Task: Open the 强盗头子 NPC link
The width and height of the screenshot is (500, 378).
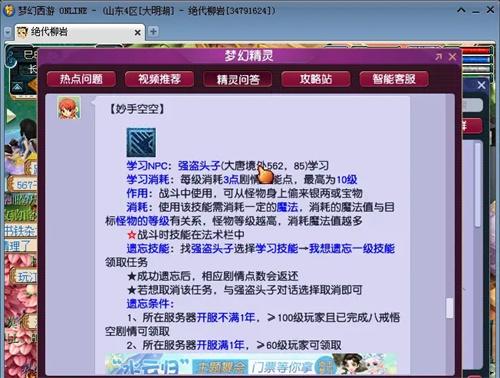Action: tap(199, 166)
